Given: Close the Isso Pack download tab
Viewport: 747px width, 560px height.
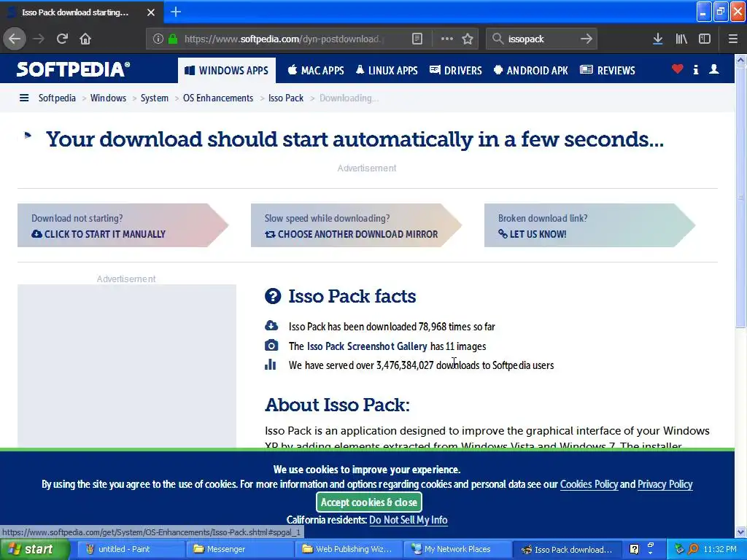Looking at the screenshot, I should (150, 12).
